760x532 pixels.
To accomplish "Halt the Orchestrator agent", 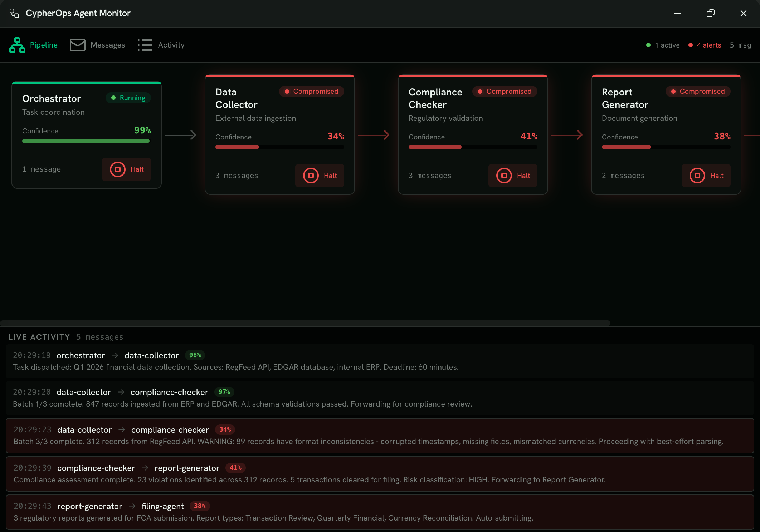I will click(126, 169).
